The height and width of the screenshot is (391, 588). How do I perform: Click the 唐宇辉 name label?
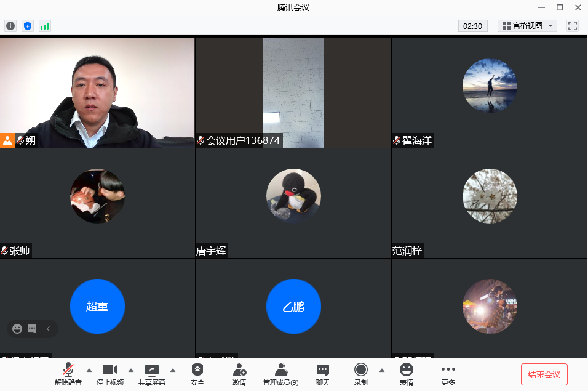[211, 251]
